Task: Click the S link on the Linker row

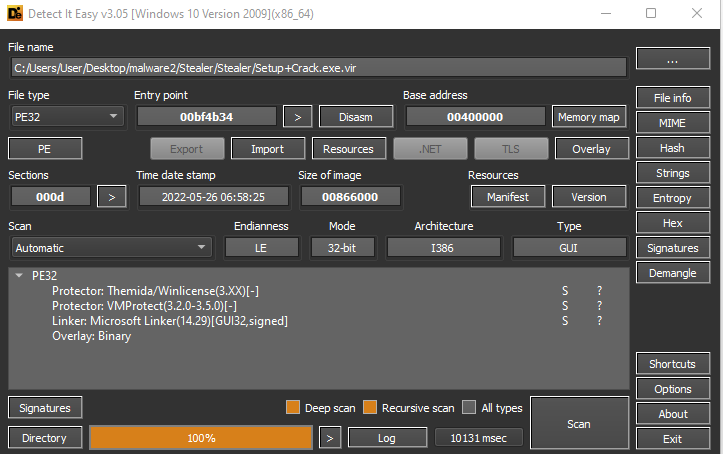Action: [x=565, y=321]
